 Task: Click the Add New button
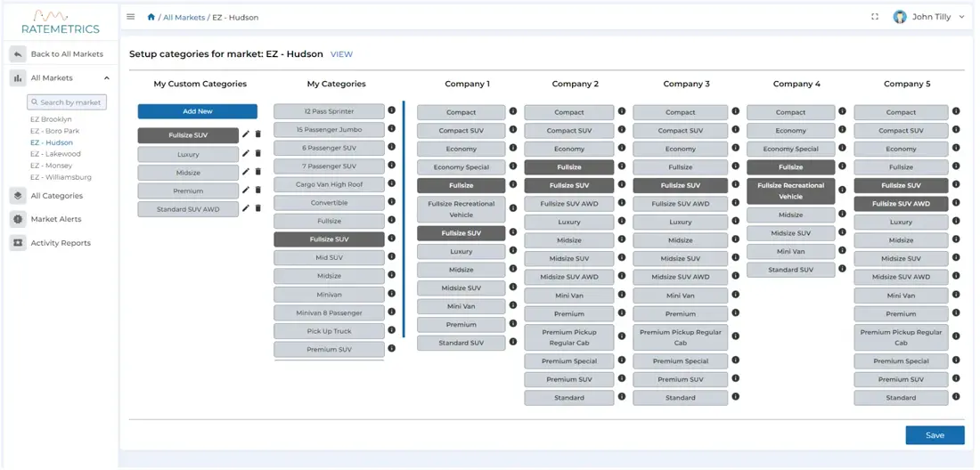click(197, 112)
